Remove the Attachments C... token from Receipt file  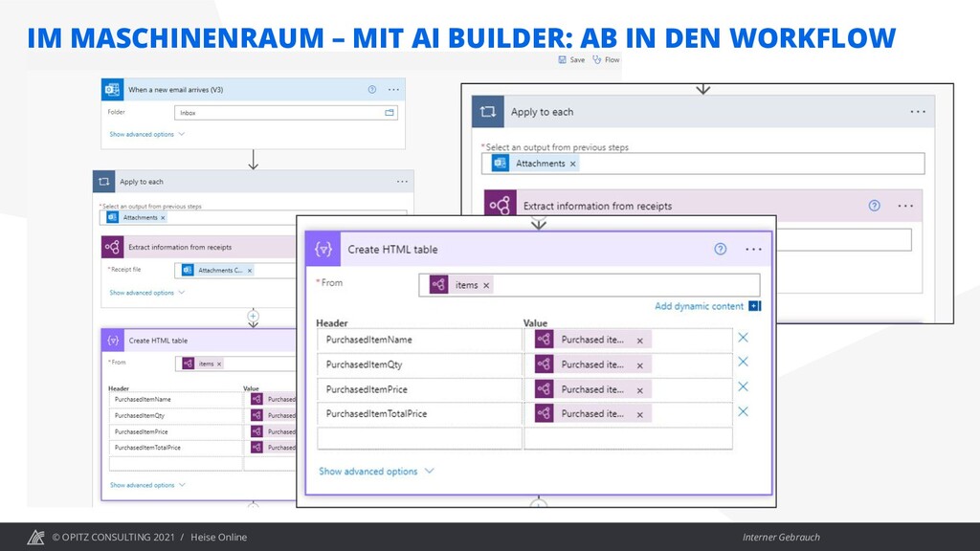tap(250, 271)
